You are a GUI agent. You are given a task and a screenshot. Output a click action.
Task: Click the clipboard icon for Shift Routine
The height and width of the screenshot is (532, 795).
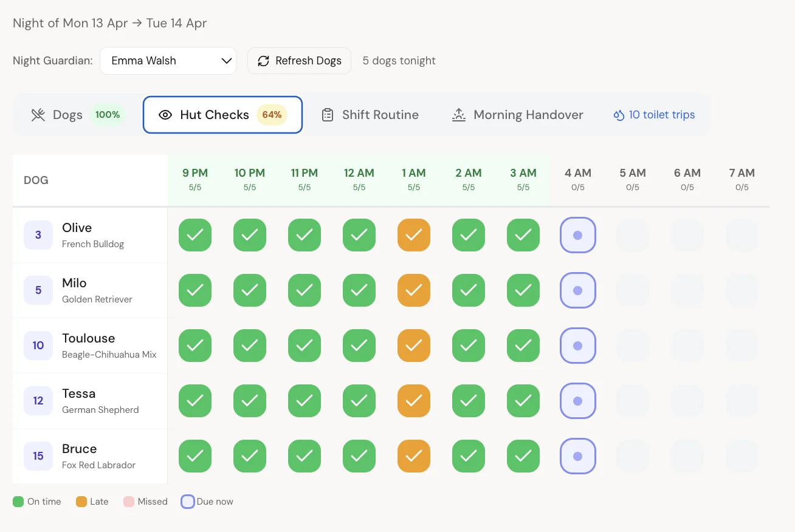pos(328,115)
